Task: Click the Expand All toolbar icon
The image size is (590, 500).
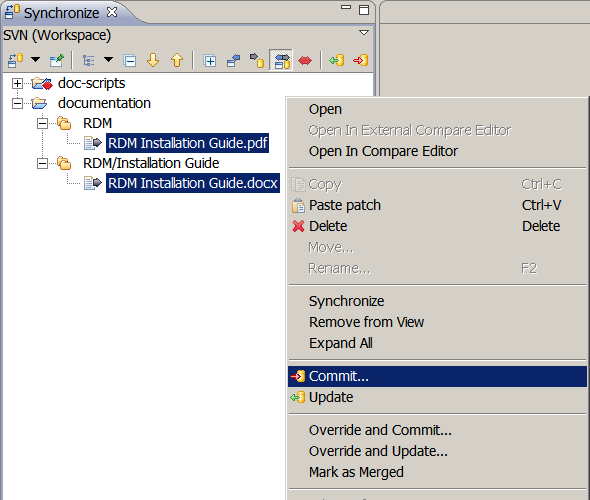Action: click(210, 61)
